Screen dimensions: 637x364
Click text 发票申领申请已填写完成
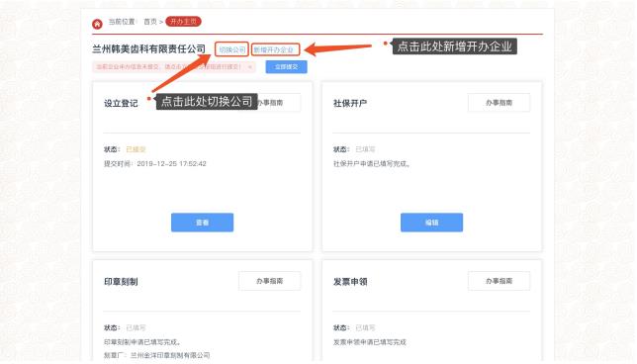pyautogui.click(x=370, y=342)
